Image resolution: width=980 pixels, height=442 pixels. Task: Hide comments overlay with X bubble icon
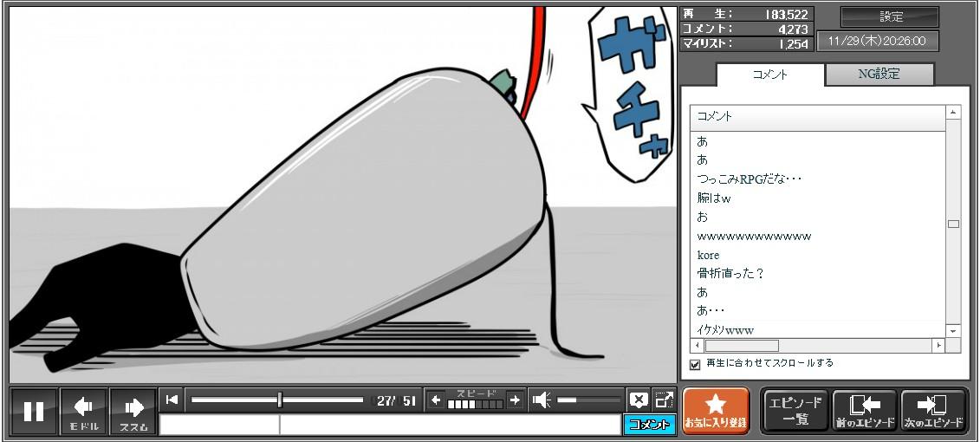click(x=639, y=400)
